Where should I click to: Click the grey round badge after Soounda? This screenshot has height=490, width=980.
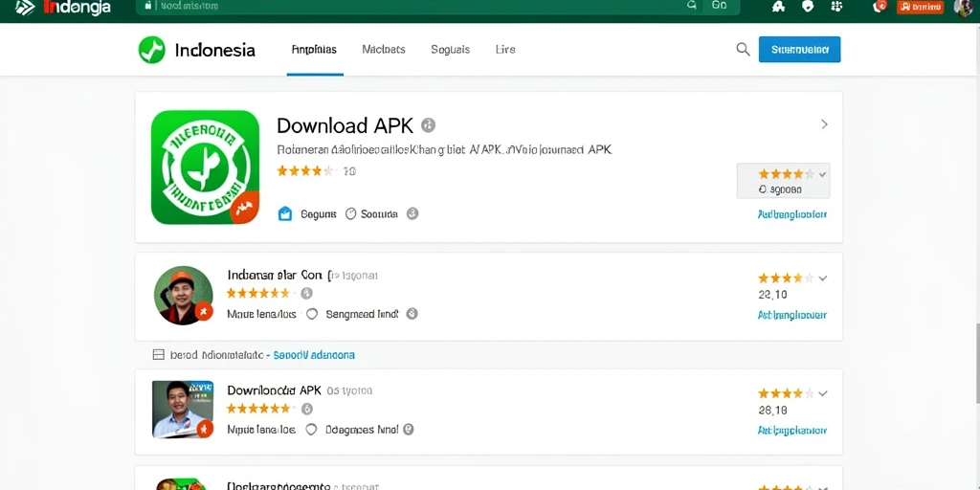412,213
